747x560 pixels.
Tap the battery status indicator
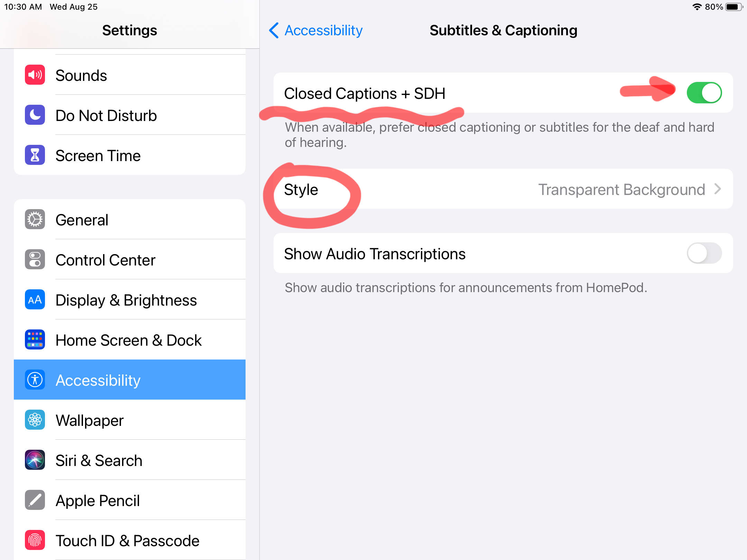734,7
